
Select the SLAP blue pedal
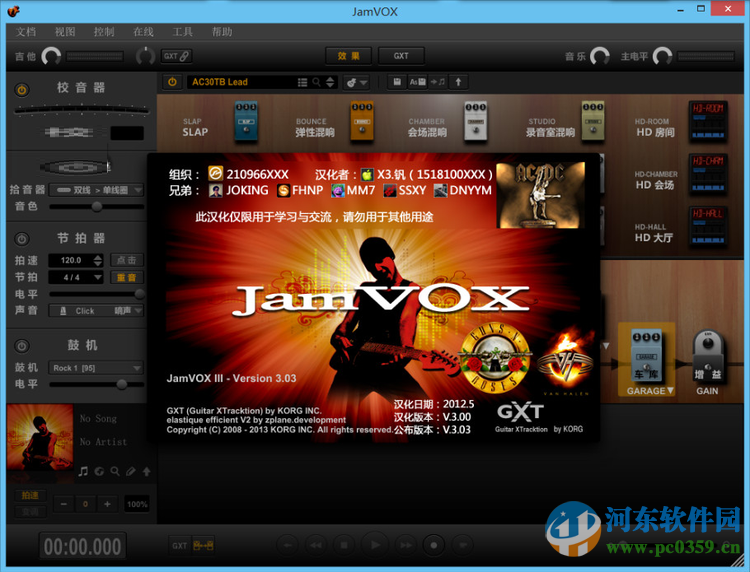pyautogui.click(x=246, y=121)
